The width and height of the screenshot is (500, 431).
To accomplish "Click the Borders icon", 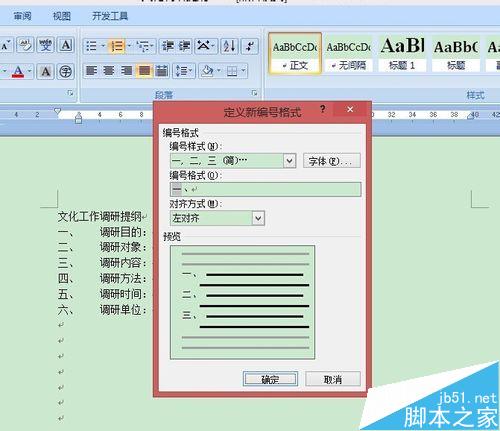I will coord(232,71).
